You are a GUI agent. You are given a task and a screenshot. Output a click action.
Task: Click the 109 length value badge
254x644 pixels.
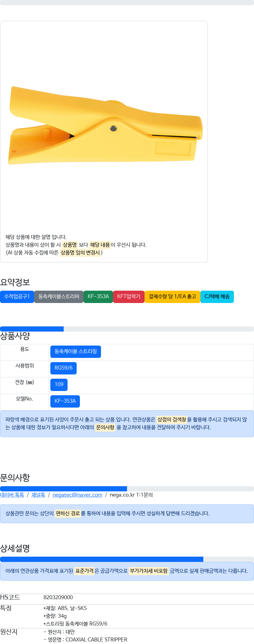pos(59,385)
